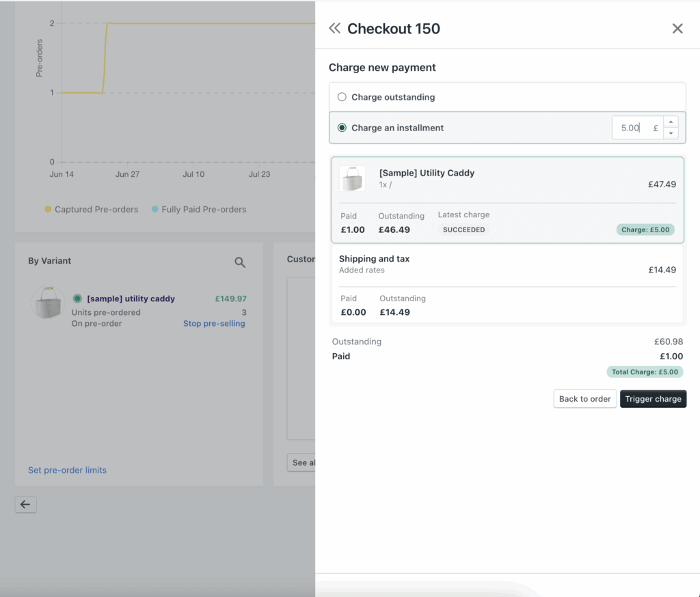Close the Checkout 150 panel

click(677, 28)
